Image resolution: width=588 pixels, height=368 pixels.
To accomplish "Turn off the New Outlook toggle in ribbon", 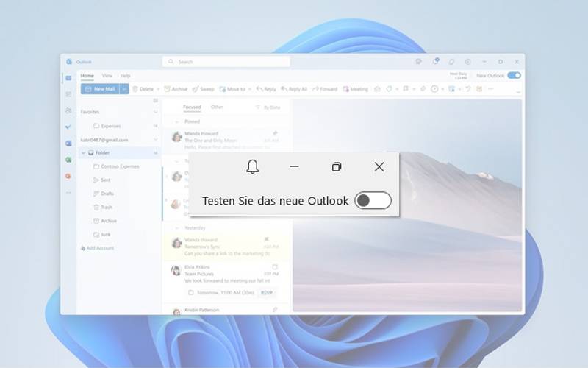I will pos(514,76).
